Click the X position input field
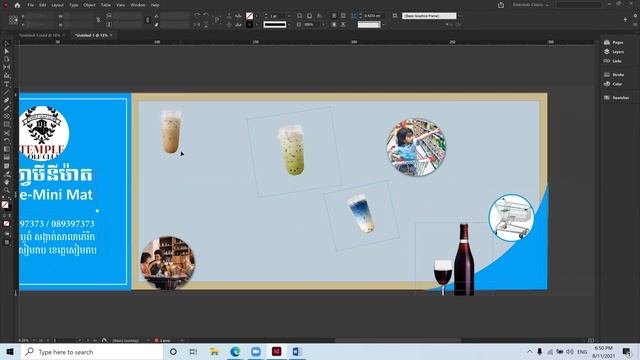The width and height of the screenshot is (640, 360). (x=39, y=16)
